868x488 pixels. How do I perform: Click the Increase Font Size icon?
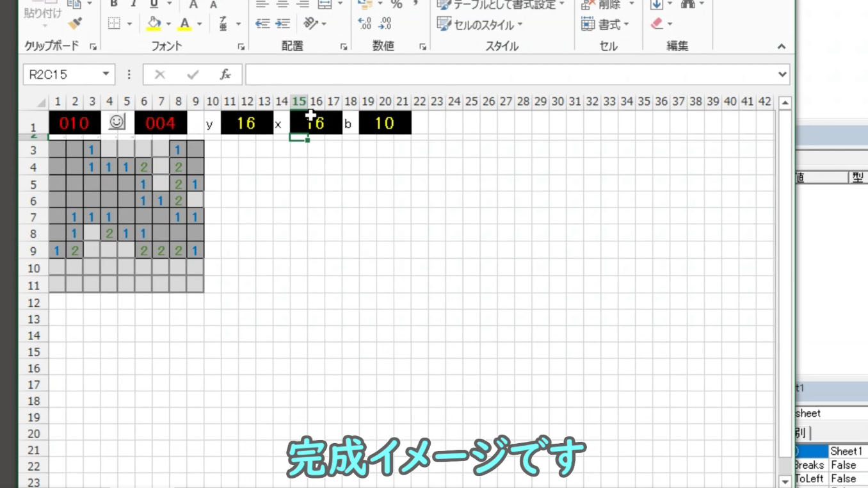pyautogui.click(x=193, y=4)
